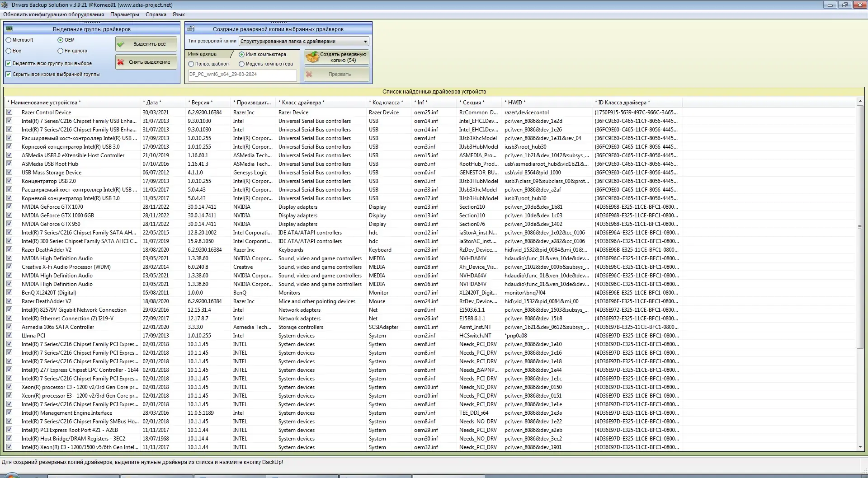Open the Язык menu
The width and height of the screenshot is (868, 478).
click(179, 14)
